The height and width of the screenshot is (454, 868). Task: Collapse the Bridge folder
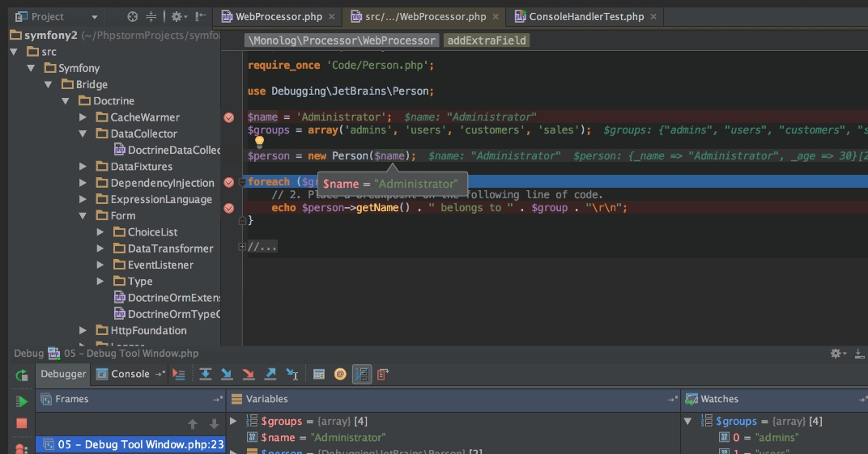(x=48, y=85)
